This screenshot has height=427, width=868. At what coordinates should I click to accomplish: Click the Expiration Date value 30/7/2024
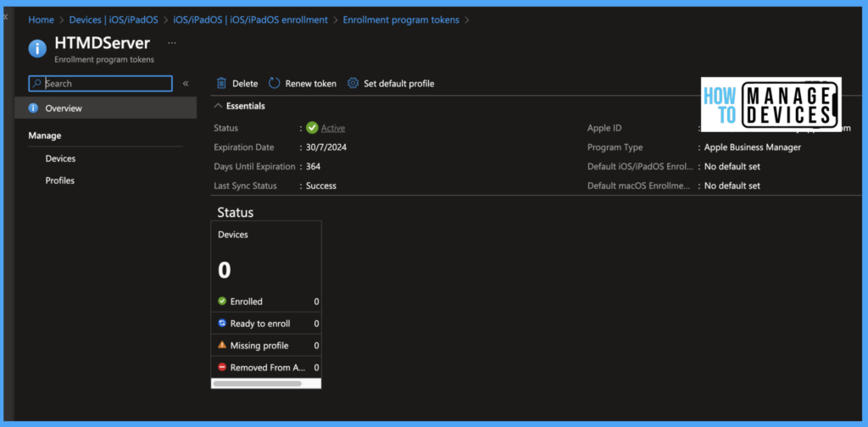click(x=326, y=147)
